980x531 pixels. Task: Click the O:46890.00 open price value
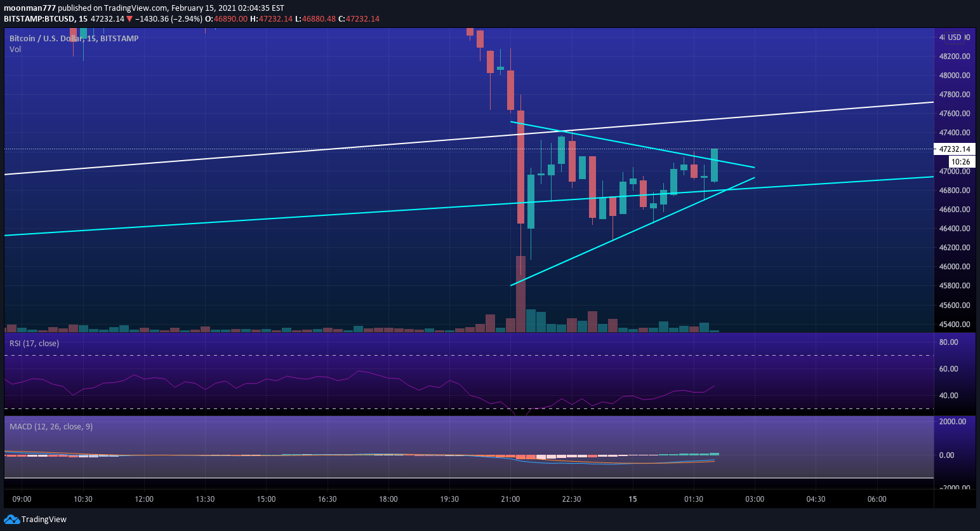(x=227, y=19)
